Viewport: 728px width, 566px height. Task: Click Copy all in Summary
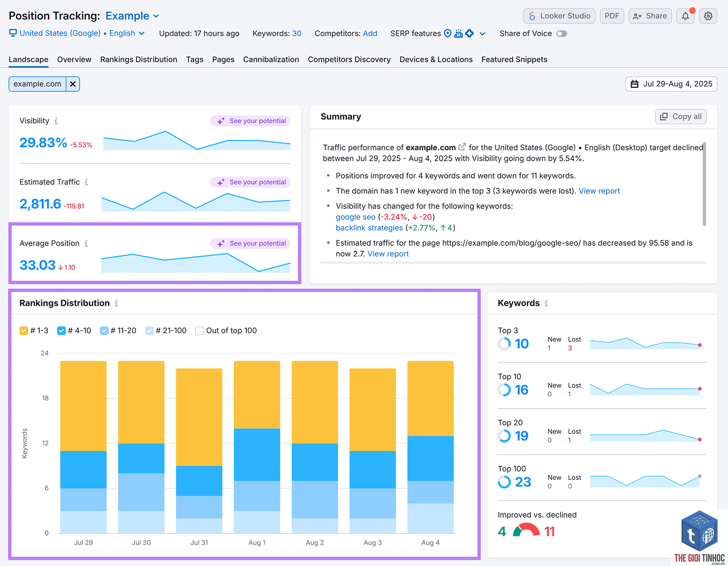tap(681, 117)
